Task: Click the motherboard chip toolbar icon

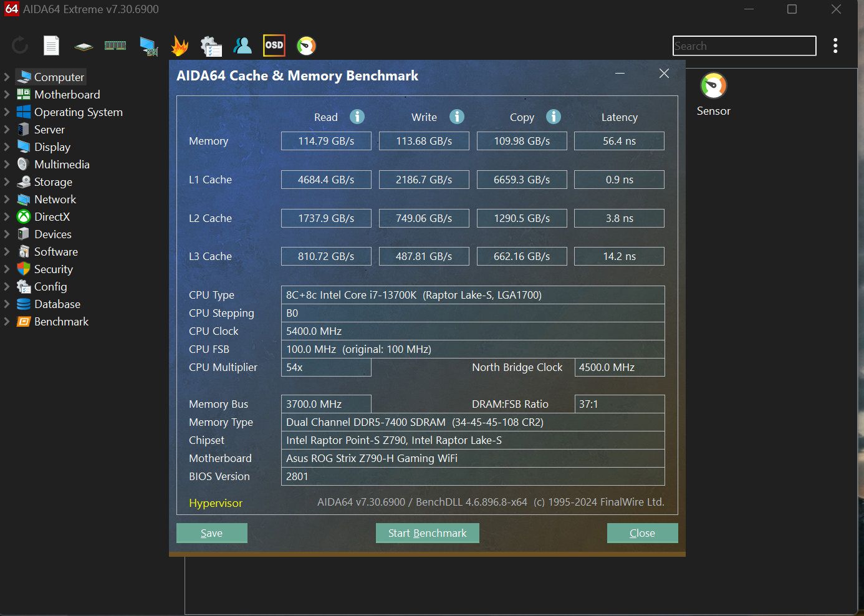Action: tap(84, 46)
